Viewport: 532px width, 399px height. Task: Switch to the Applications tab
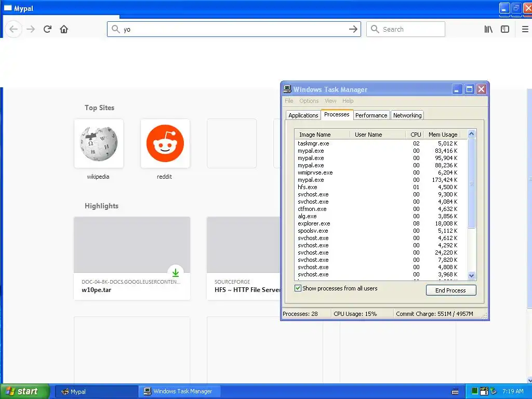click(303, 115)
